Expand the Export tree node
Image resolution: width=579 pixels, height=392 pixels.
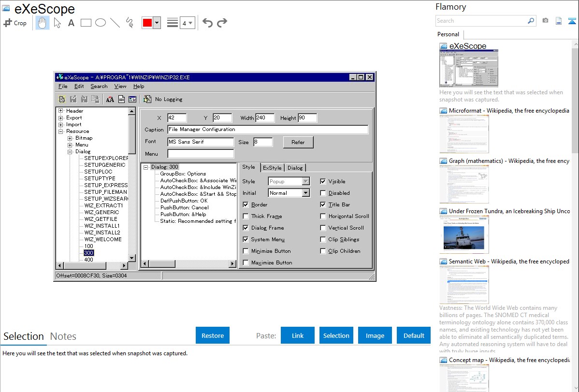tap(61, 118)
